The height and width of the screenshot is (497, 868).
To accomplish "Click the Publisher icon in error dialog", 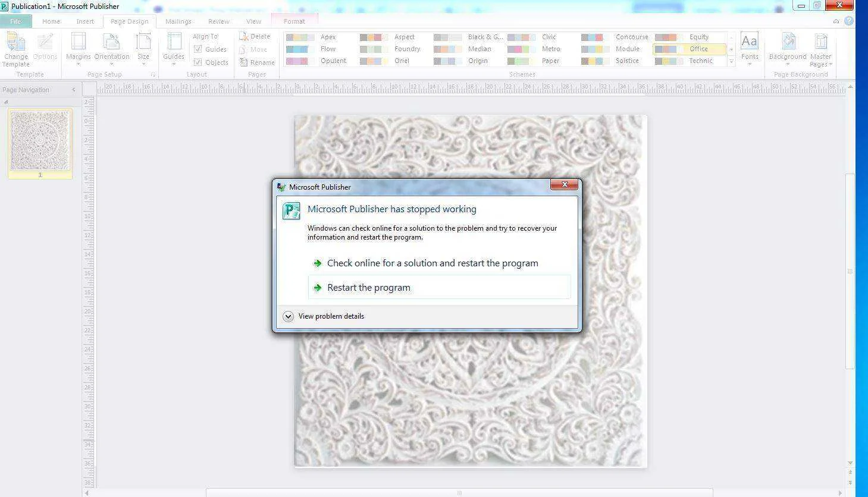I will point(291,211).
